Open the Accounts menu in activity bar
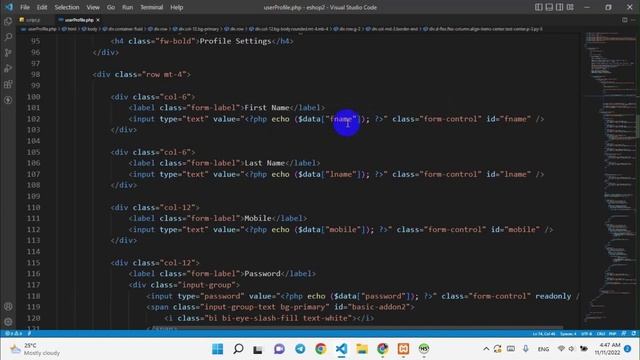Image resolution: width=640 pixels, height=360 pixels. [8, 307]
